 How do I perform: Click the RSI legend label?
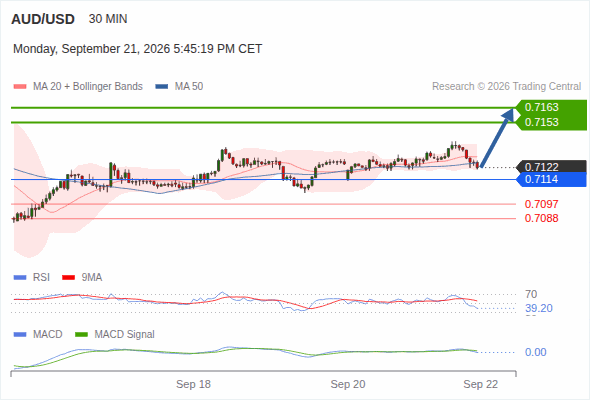(x=41, y=277)
